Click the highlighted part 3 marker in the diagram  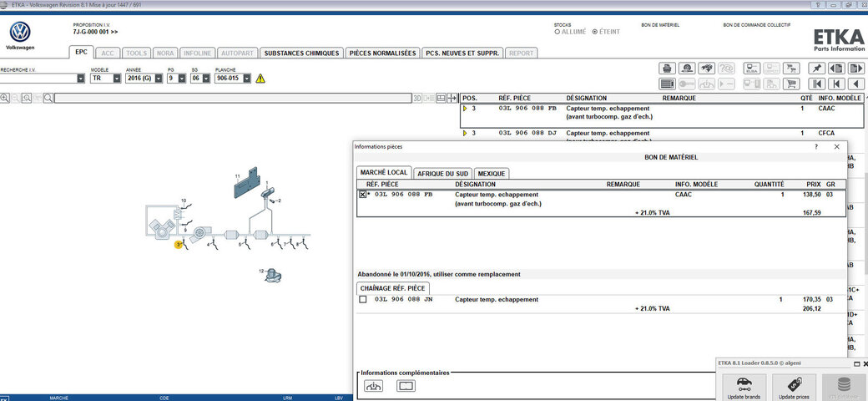pos(179,244)
